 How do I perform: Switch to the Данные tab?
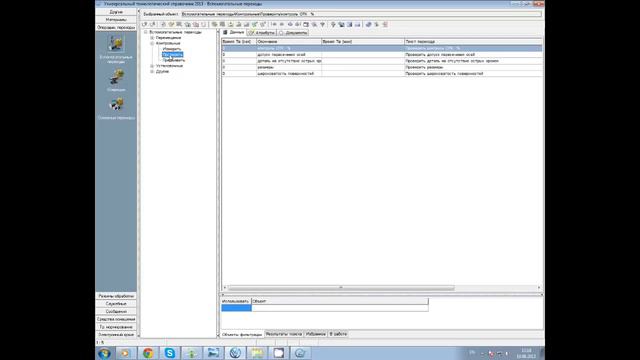(234, 32)
